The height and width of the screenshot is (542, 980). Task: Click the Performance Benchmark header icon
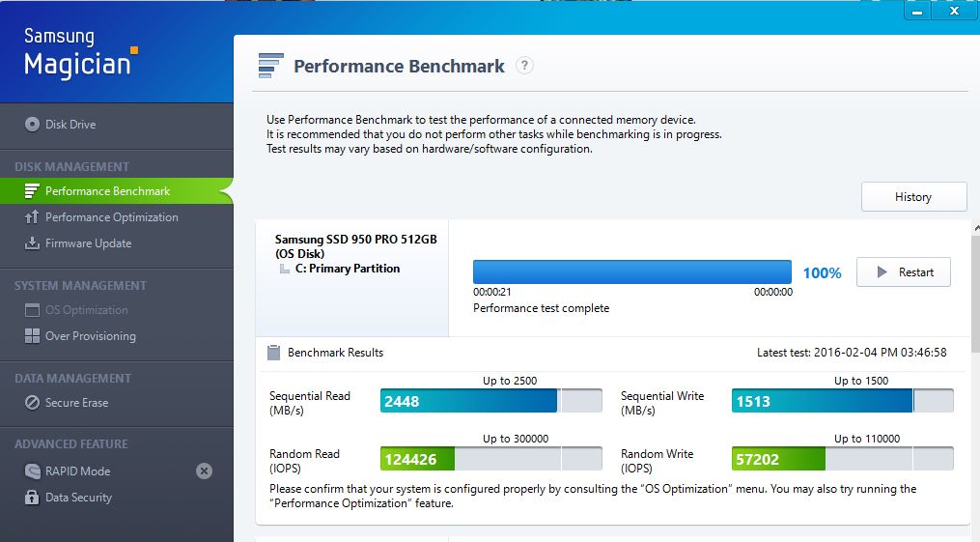tap(270, 66)
